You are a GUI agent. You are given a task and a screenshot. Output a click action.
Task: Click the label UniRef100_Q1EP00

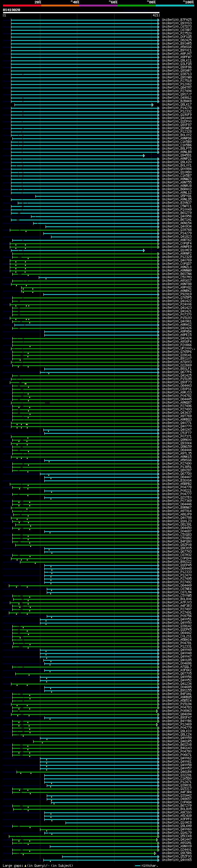click(177, 121)
